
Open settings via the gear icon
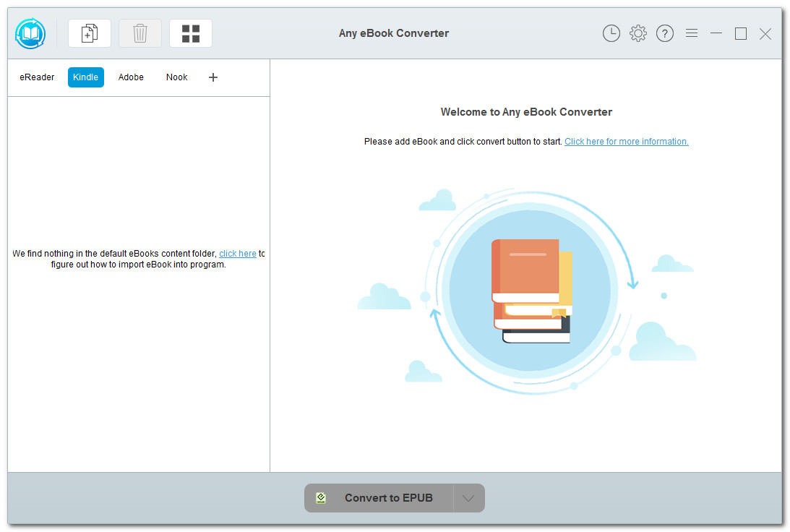pyautogui.click(x=637, y=33)
